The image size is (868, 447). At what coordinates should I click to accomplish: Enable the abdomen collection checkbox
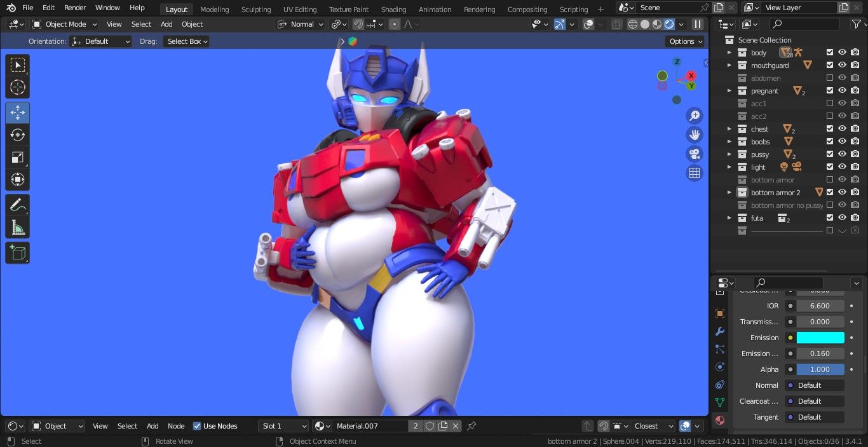coord(829,78)
